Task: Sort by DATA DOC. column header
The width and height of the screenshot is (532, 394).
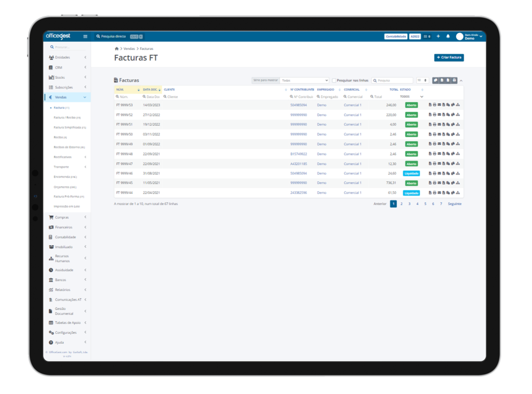Action: [151, 89]
